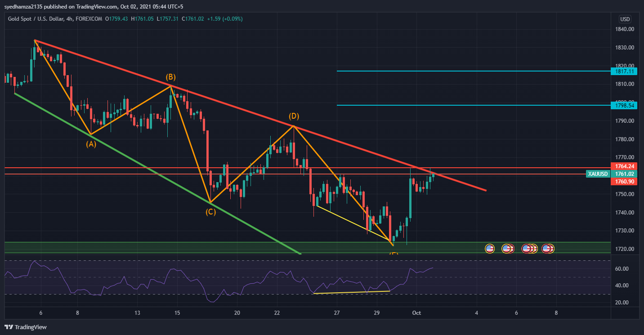
Task: Click the 1761.02 current price label
Action: 624,174
